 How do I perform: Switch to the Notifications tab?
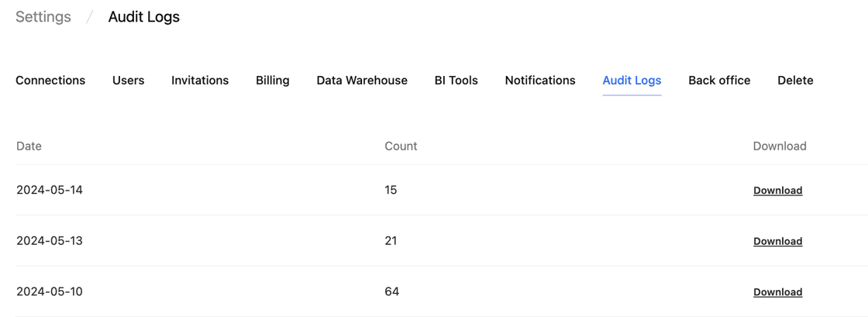point(540,81)
